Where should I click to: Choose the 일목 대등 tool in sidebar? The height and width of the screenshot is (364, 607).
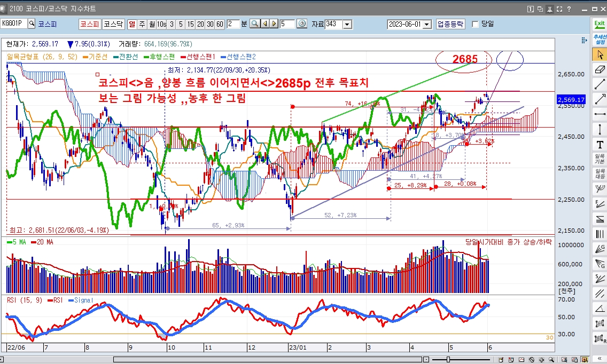(x=600, y=173)
